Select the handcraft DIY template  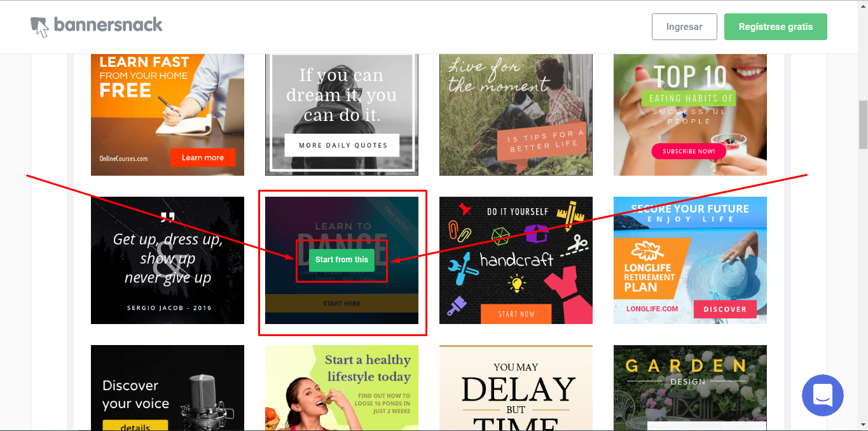coord(516,260)
